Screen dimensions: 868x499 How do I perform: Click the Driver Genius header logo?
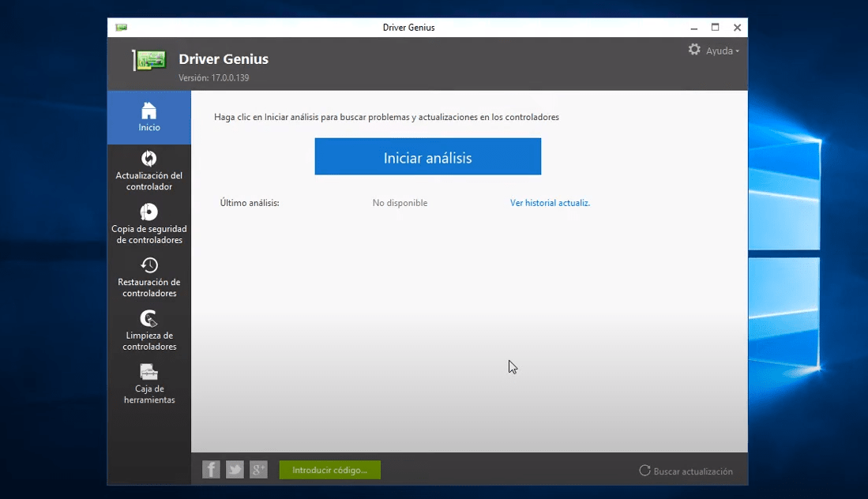(x=150, y=60)
